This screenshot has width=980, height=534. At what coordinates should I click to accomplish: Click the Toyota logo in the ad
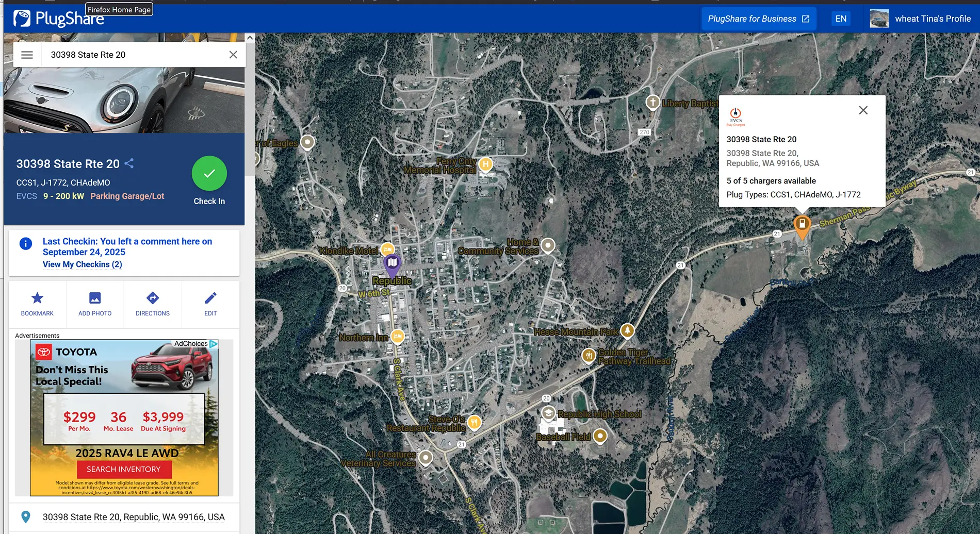tap(44, 352)
